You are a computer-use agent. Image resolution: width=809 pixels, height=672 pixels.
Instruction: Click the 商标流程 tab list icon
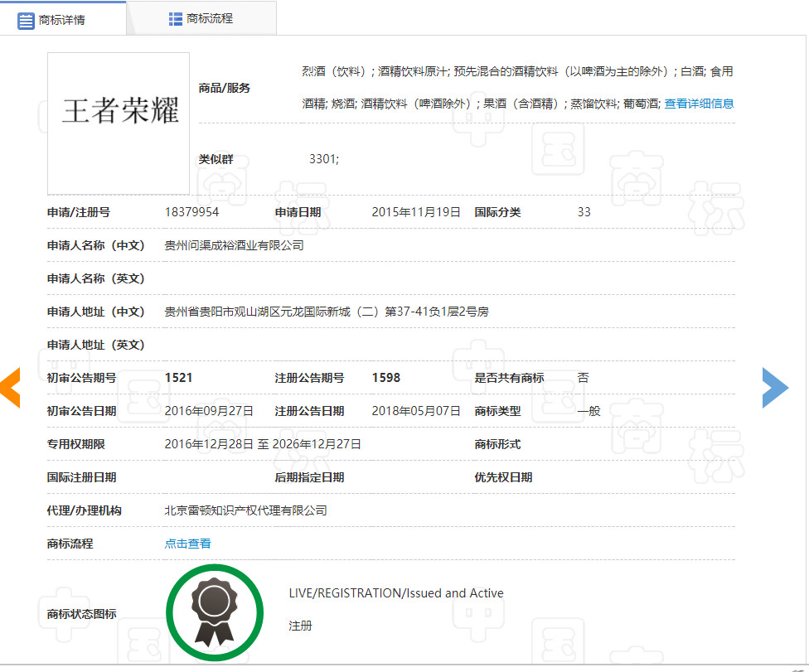pyautogui.click(x=176, y=18)
